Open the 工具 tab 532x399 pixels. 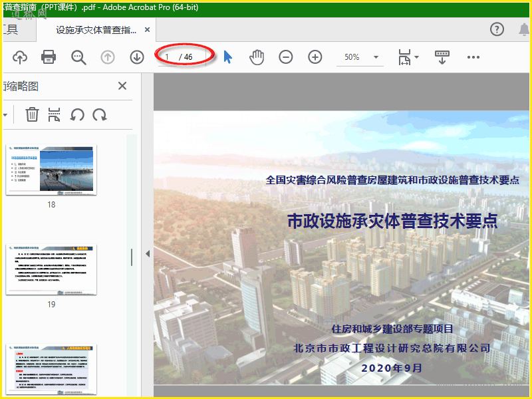coord(11,29)
